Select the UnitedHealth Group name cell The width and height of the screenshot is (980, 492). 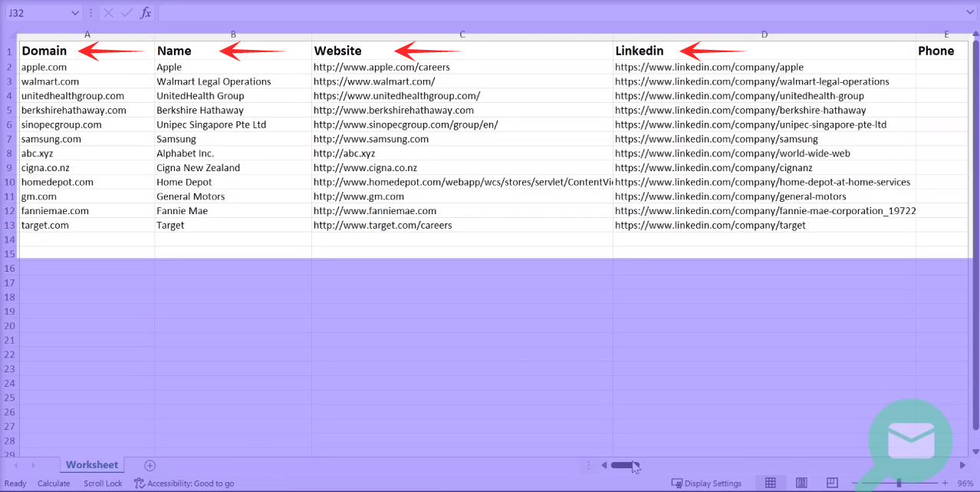[x=233, y=96]
